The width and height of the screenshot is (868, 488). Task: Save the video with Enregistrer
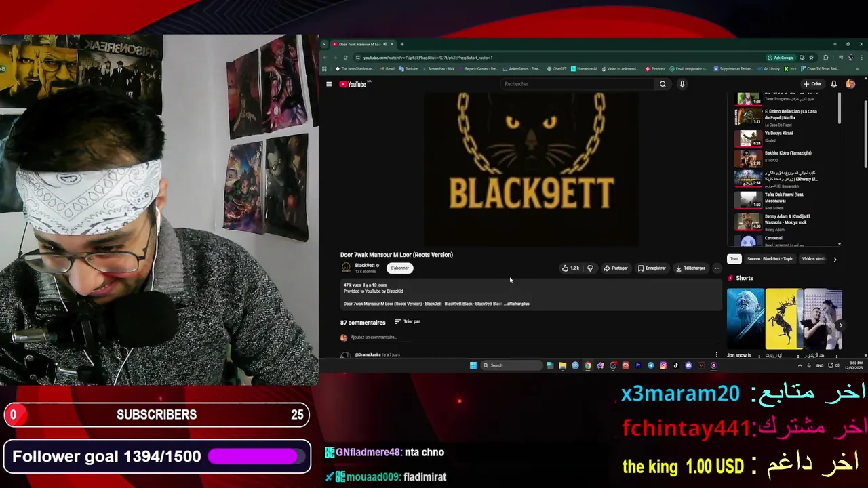tap(652, 268)
